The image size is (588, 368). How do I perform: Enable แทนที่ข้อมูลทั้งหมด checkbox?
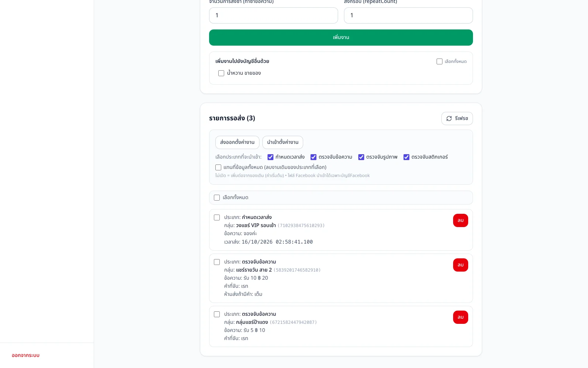click(x=218, y=167)
